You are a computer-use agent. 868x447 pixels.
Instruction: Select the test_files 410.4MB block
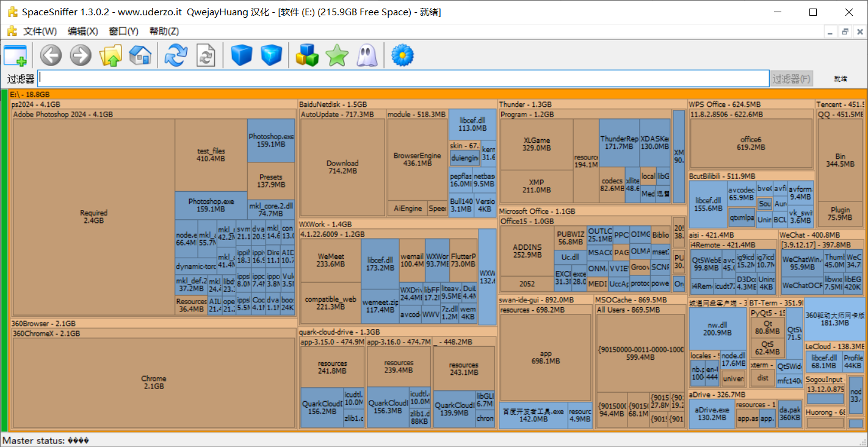coord(211,155)
